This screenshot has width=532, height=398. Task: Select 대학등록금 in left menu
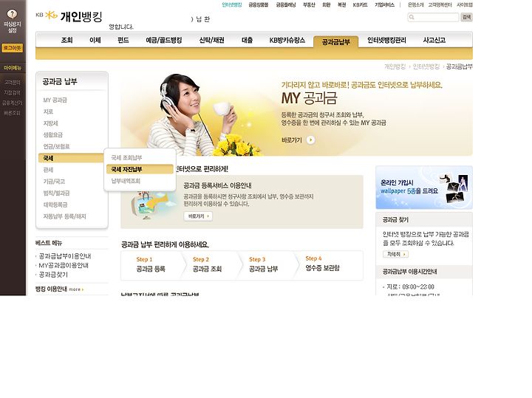coord(55,205)
